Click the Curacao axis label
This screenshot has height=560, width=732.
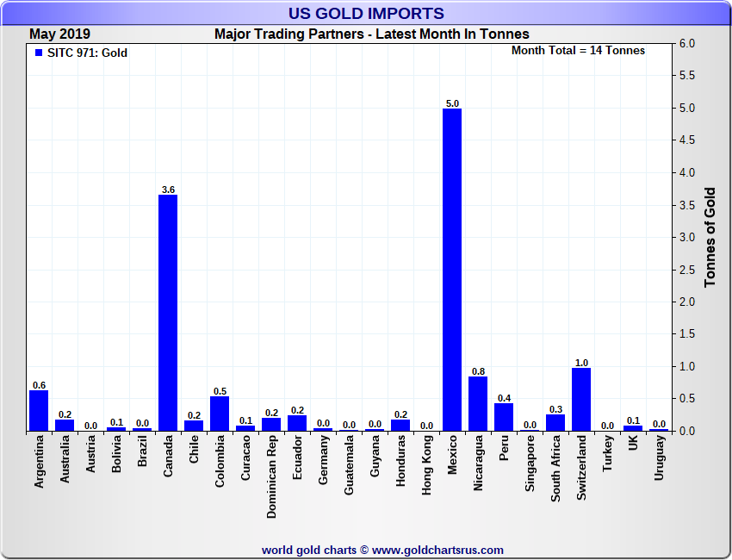245,457
